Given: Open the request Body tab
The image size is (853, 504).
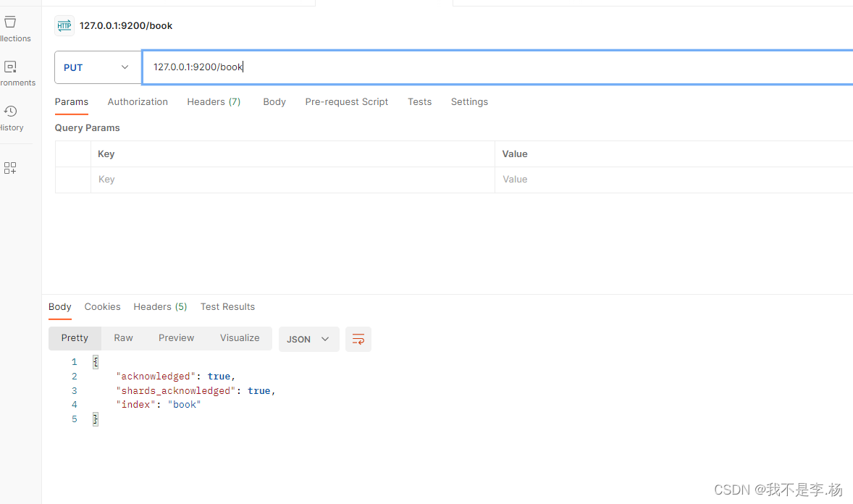Looking at the screenshot, I should pyautogui.click(x=274, y=102).
